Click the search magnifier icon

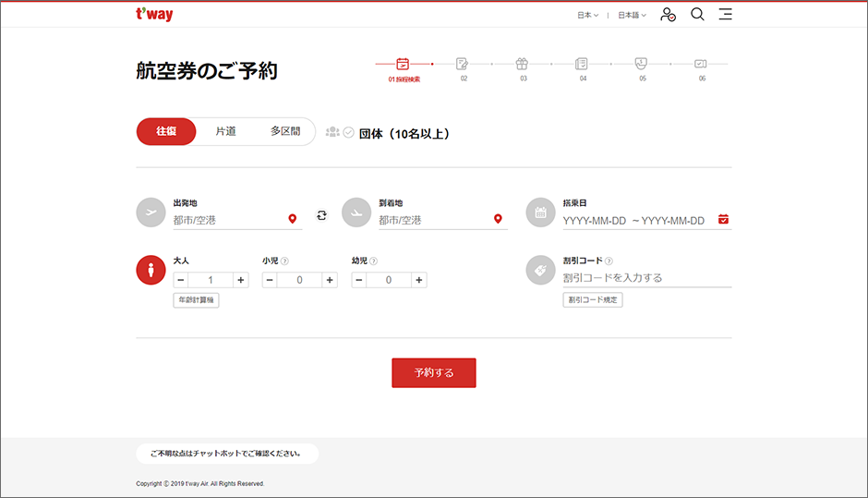pyautogui.click(x=697, y=15)
